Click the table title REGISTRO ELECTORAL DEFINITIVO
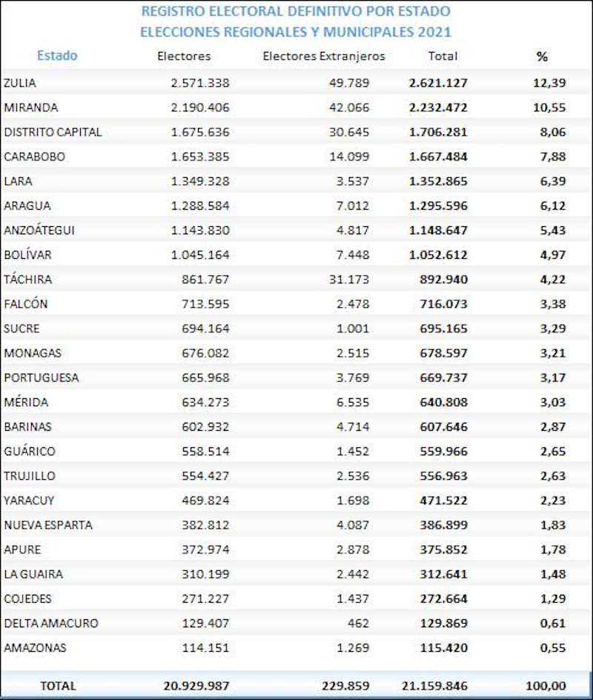This screenshot has height=700, width=593. [296, 12]
